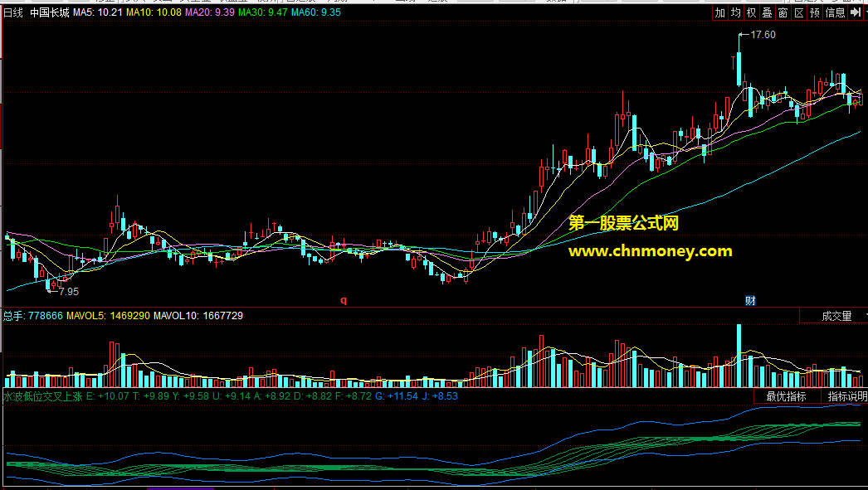Image resolution: width=868 pixels, height=490 pixels.
Task: Click the MAVOL5: 1469290 readout
Action: tap(108, 316)
